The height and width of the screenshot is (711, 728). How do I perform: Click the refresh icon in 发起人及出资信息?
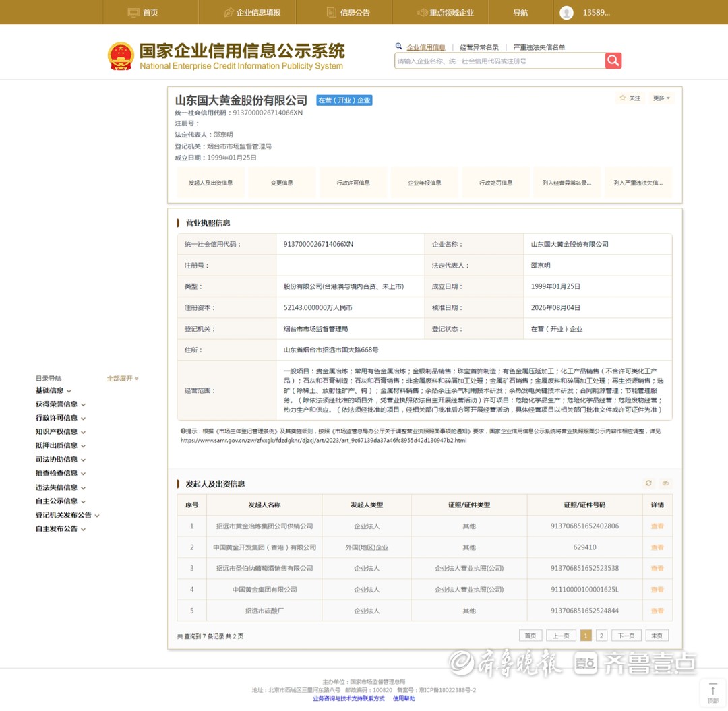click(x=648, y=483)
